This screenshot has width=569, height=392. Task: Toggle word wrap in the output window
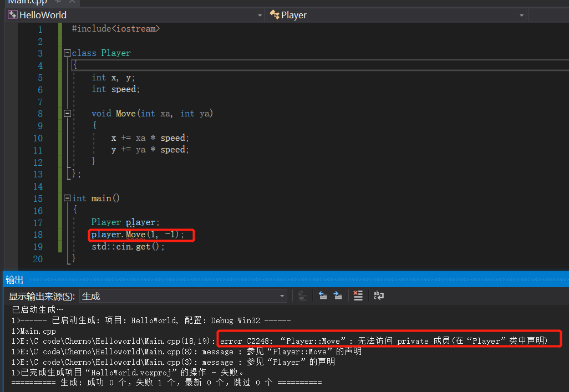click(x=379, y=296)
